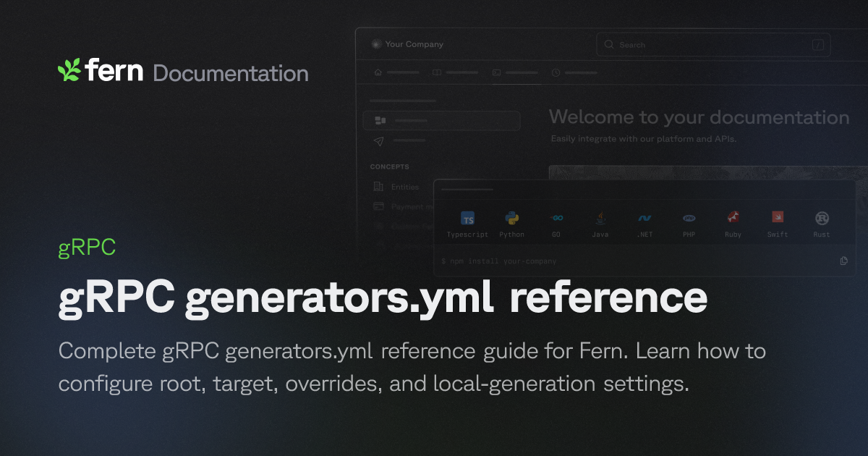Click the Your Company name
The height and width of the screenshot is (456, 868).
pyautogui.click(x=414, y=44)
